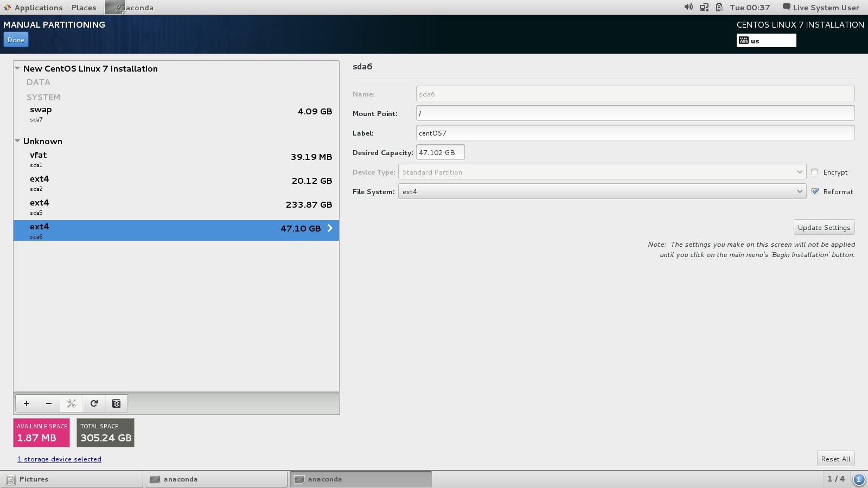
Task: Add a new mount point with plus icon
Action: tap(27, 403)
